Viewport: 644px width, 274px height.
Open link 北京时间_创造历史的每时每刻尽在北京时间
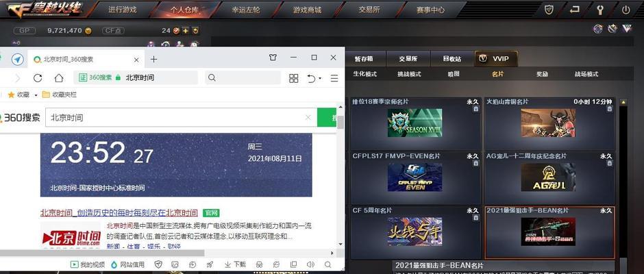[119, 213]
